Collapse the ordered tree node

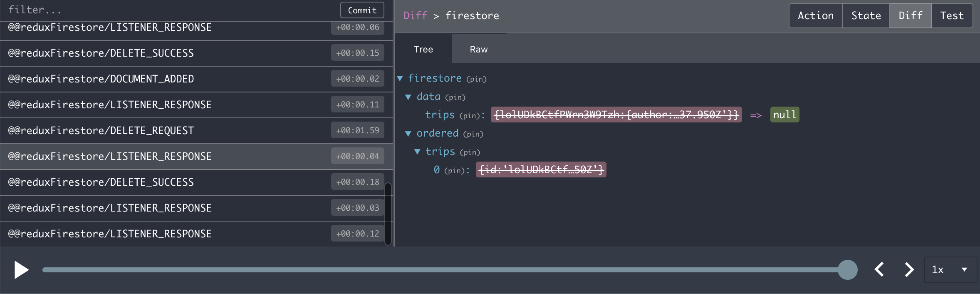tap(408, 133)
